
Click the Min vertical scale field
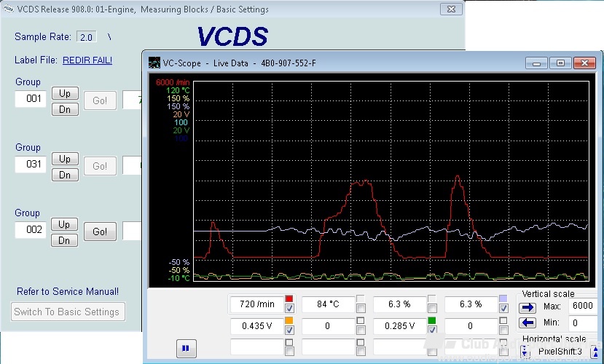pyautogui.click(x=582, y=323)
